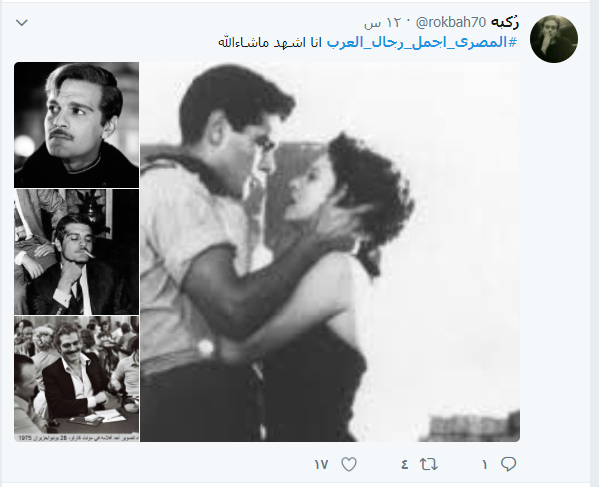
Task: Click the retweet arrows icon
Action: click(429, 464)
